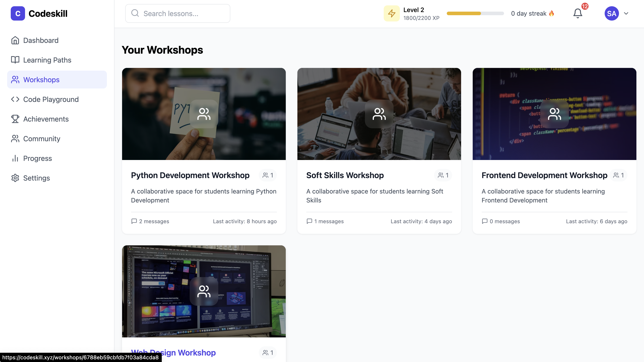This screenshot has height=362, width=644.
Task: Click the lightning bolt level icon
Action: (392, 13)
